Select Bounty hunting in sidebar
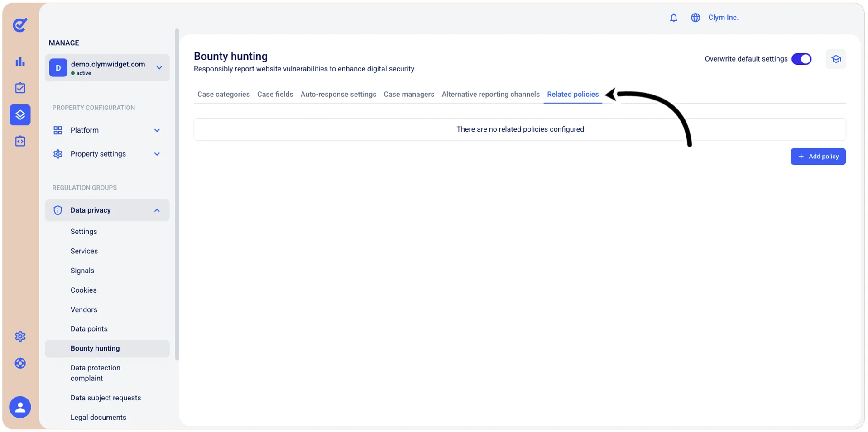This screenshot has height=432, width=868. (107, 348)
